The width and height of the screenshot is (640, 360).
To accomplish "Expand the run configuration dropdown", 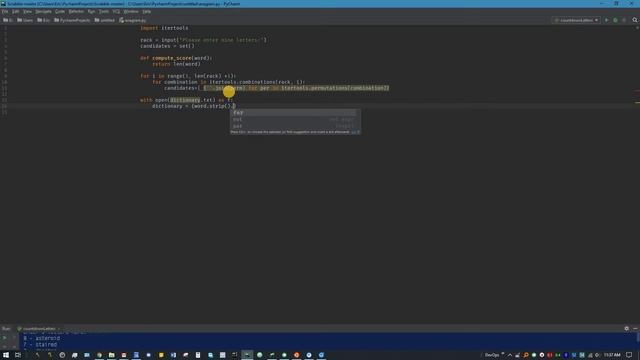I will (576, 20).
